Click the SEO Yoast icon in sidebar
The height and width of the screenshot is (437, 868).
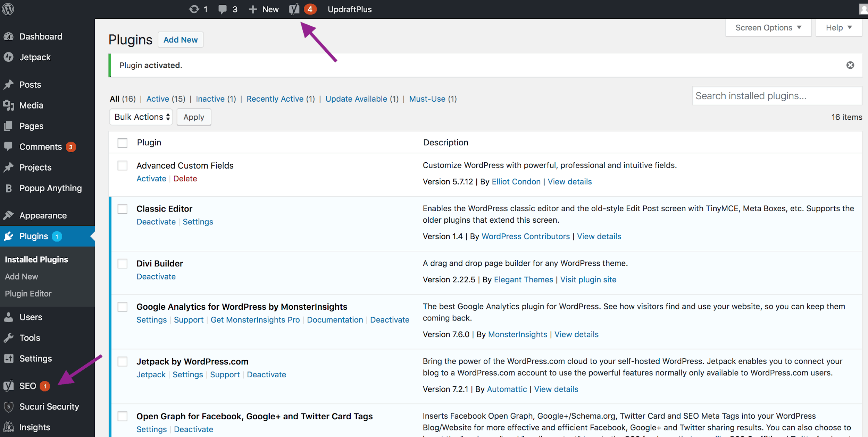(x=9, y=386)
